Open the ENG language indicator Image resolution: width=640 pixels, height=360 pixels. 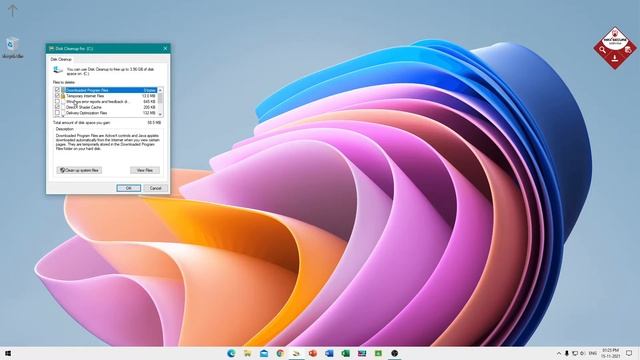tap(593, 353)
